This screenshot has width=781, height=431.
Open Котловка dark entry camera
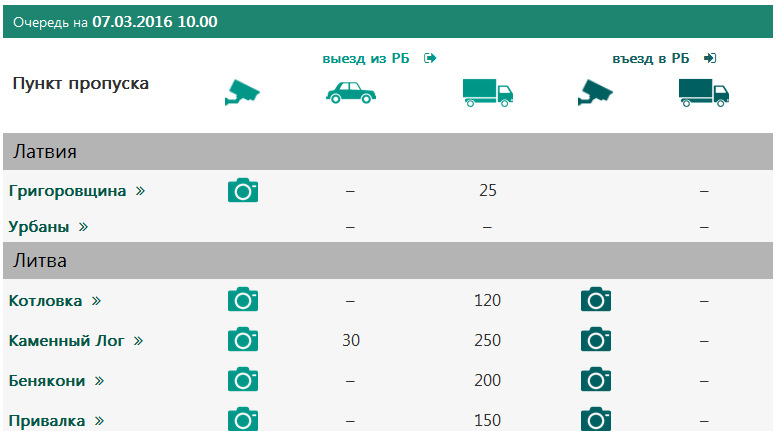click(596, 299)
